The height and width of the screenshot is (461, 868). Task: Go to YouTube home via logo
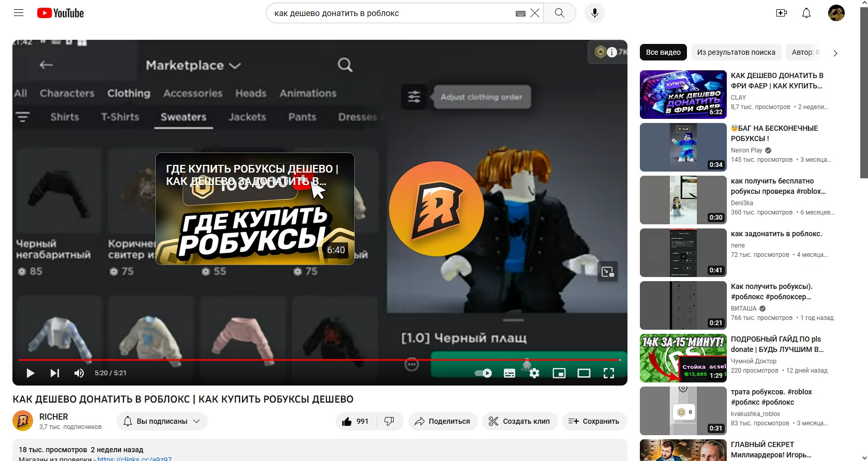coord(61,13)
